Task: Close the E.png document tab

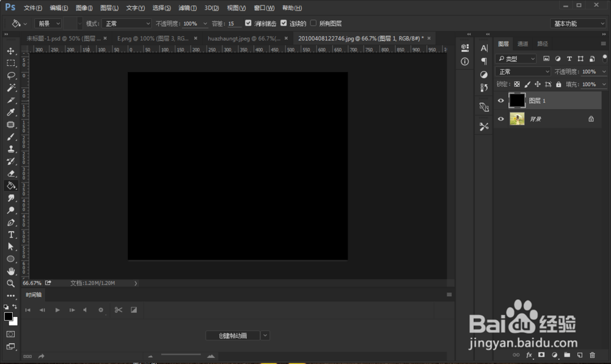Action: (196, 38)
